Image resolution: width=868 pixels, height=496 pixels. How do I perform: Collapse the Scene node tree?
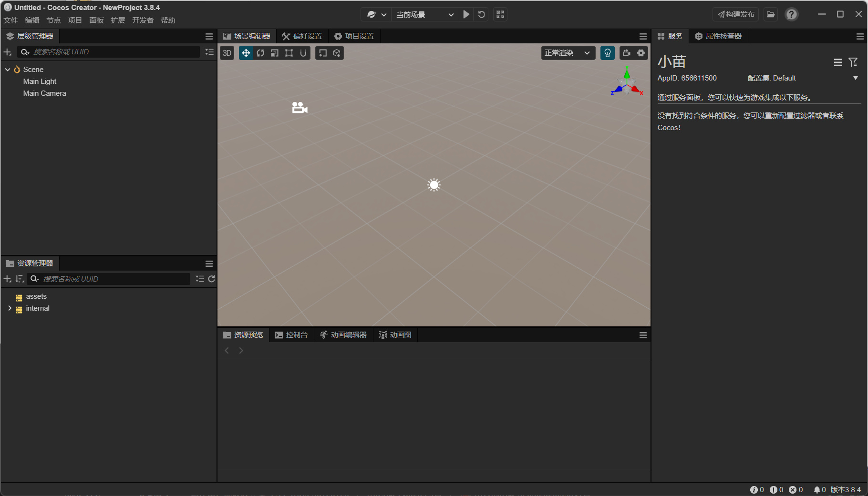coord(8,70)
